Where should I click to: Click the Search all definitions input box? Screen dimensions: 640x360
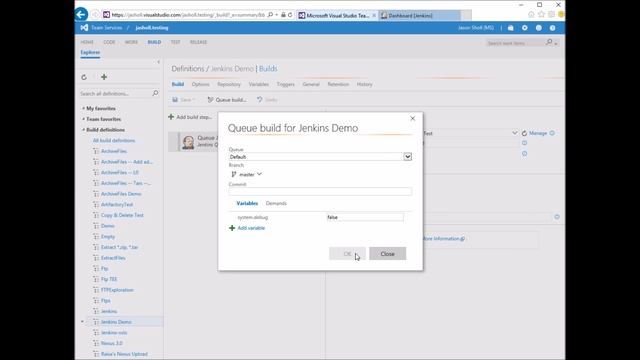(115, 93)
